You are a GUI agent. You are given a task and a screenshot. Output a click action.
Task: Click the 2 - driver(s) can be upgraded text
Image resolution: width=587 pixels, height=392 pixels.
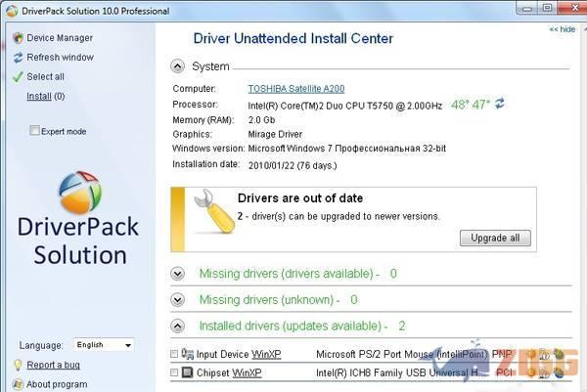coord(339,216)
